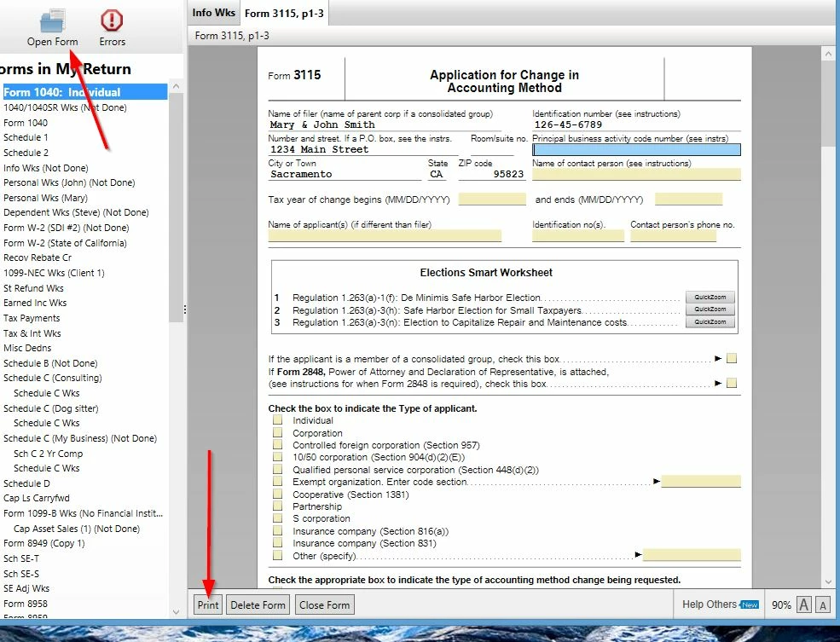Open Schedule C (Dog sitter)
This screenshot has height=642, width=840.
(51, 408)
